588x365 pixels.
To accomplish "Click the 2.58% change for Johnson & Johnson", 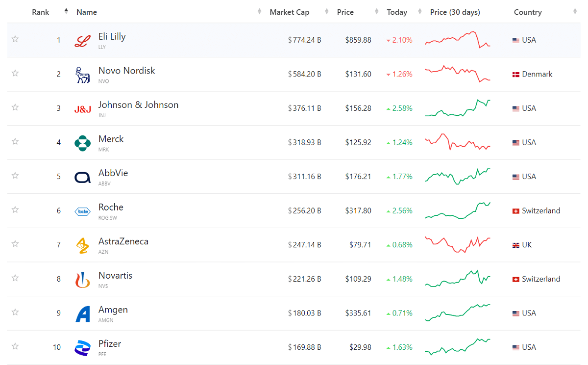I will coord(402,108).
